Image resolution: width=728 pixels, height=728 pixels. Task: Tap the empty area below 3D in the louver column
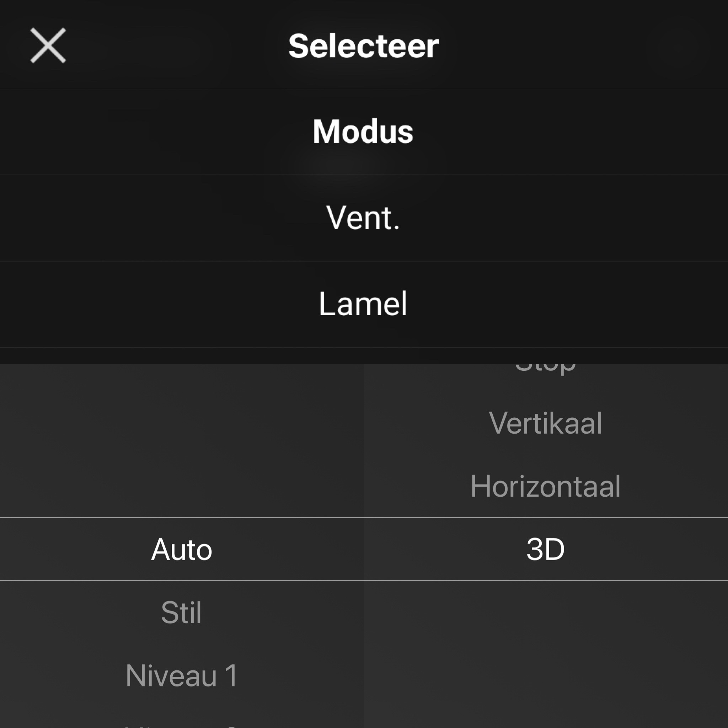coord(545,654)
